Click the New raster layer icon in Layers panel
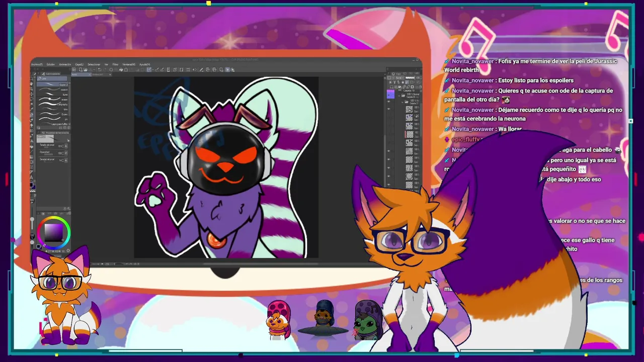644x362 pixels. click(392, 87)
